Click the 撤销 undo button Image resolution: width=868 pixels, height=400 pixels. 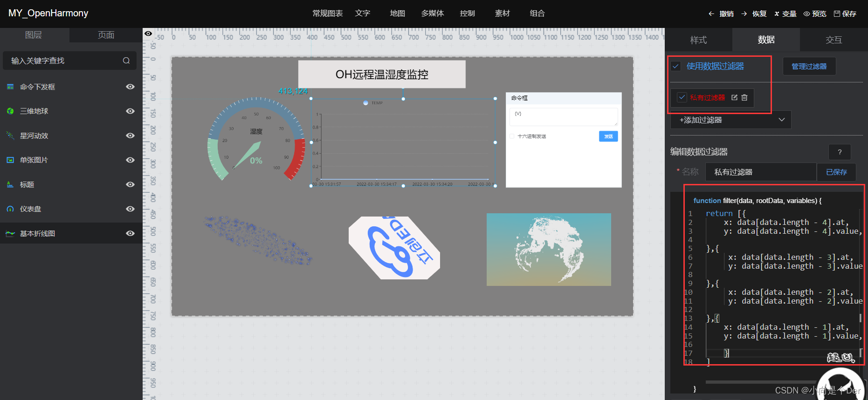721,14
